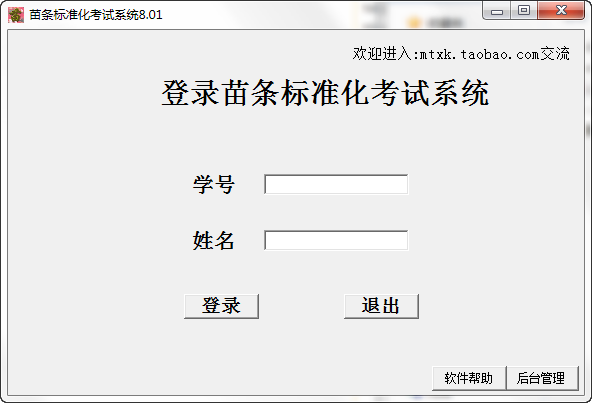Click the 欢迎进入 welcome text
The height and width of the screenshot is (403, 592).
click(x=382, y=54)
